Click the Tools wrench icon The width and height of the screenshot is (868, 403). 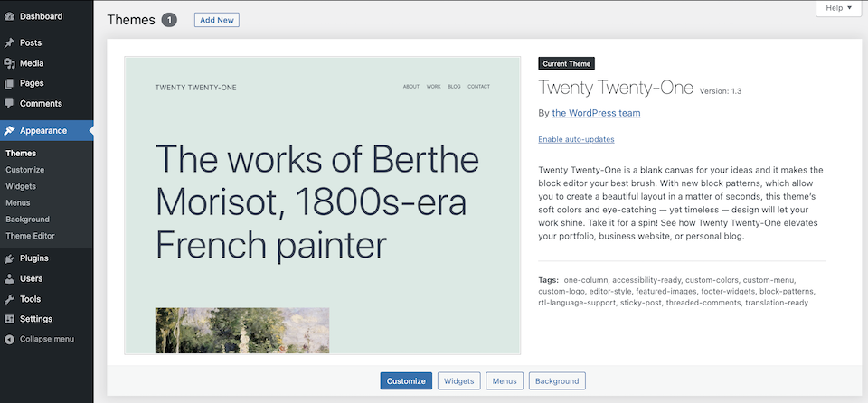pos(9,299)
